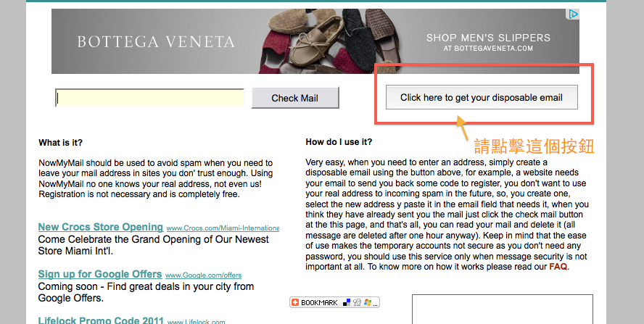
Task: Focus the yellow email address field
Action: point(149,98)
